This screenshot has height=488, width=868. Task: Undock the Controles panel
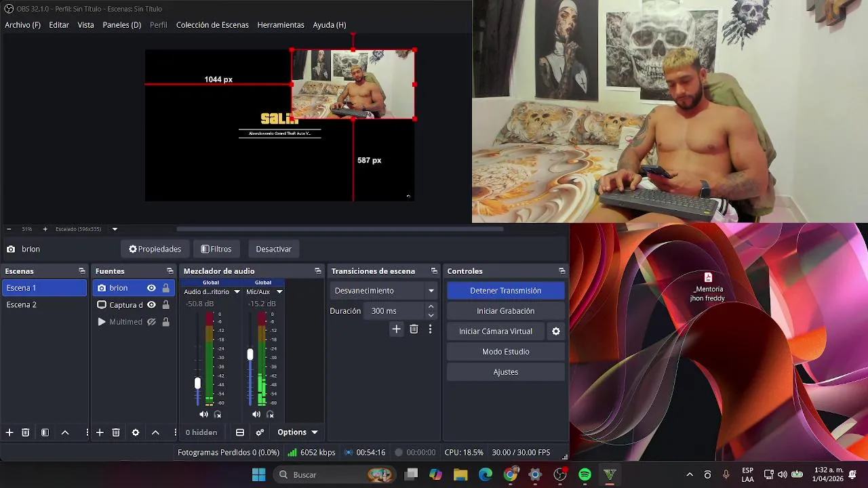coord(561,271)
